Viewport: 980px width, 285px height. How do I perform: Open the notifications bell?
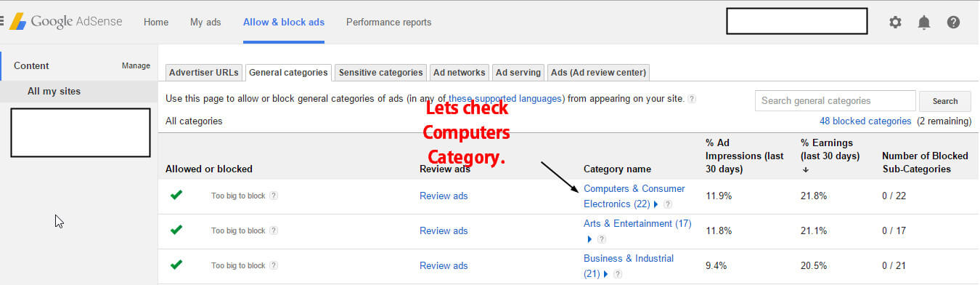pos(924,22)
